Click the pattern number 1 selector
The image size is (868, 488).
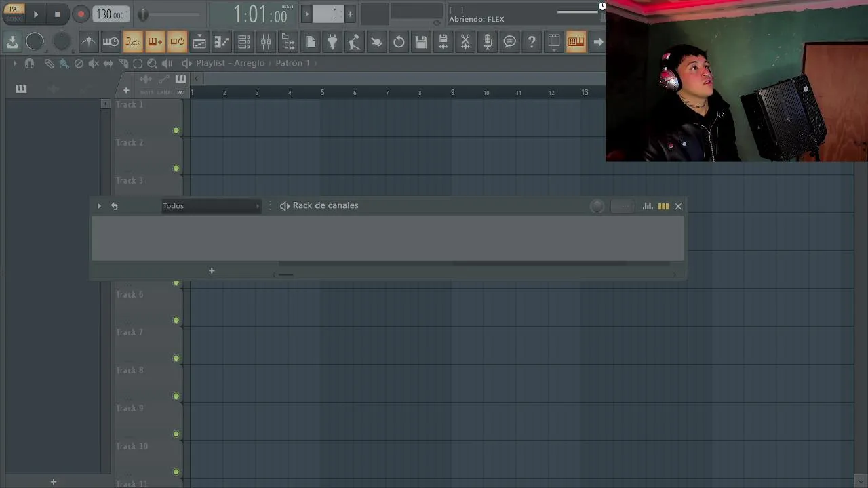(329, 14)
